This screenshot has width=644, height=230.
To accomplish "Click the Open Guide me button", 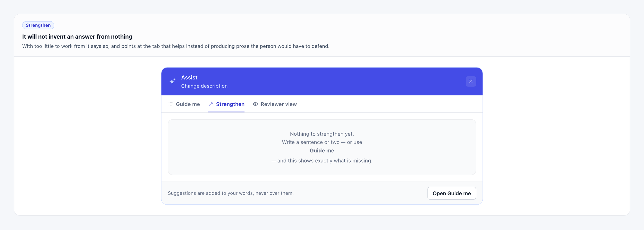I will click(452, 193).
